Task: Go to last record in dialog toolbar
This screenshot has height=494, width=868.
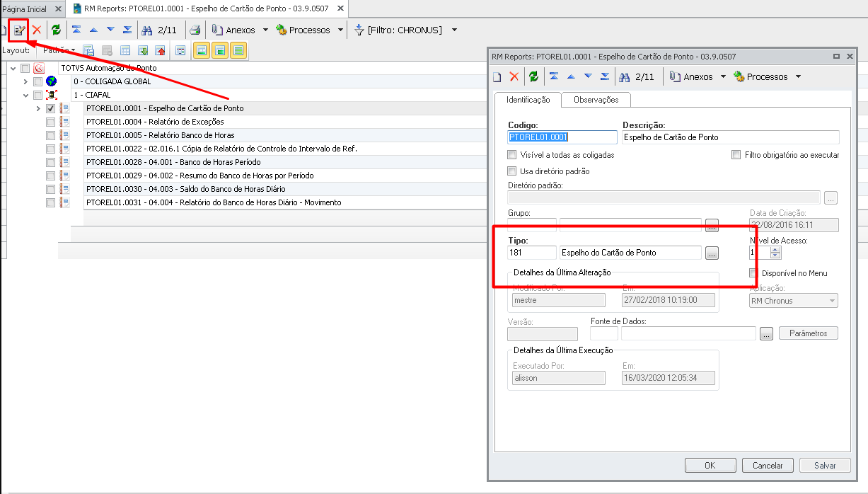Action: pos(605,77)
